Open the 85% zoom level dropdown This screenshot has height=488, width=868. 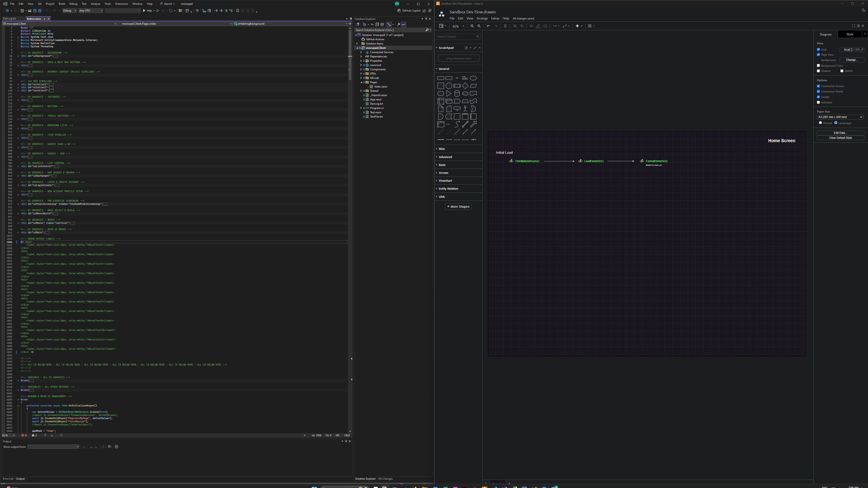pyautogui.click(x=458, y=26)
